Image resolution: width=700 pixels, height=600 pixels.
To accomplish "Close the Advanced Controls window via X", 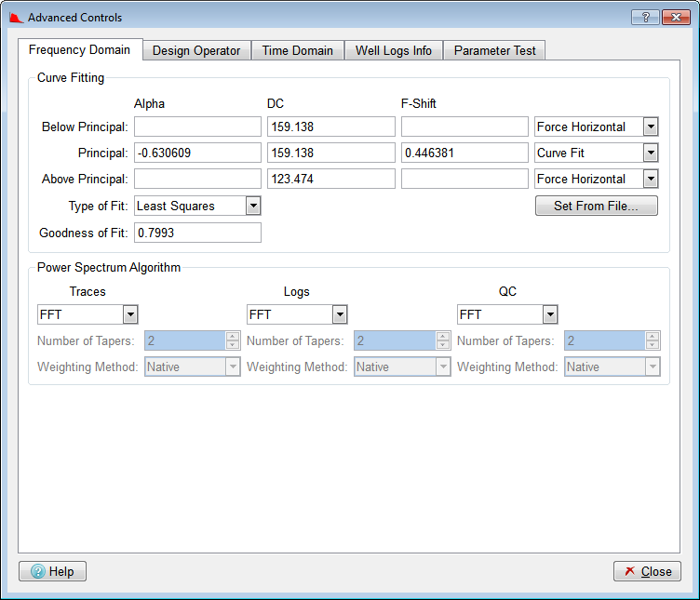I will pyautogui.click(x=676, y=17).
